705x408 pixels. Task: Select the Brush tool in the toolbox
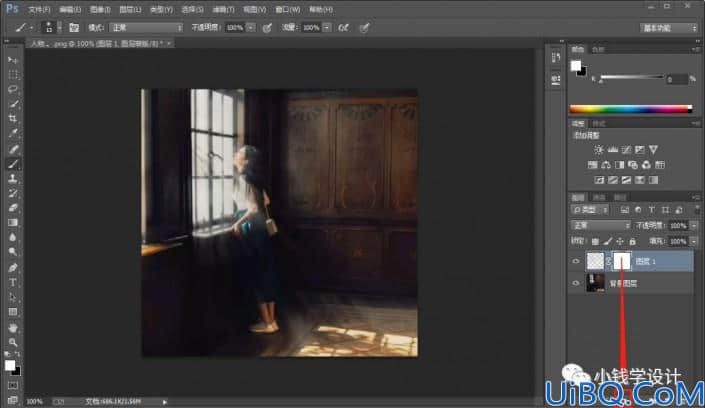[x=13, y=164]
